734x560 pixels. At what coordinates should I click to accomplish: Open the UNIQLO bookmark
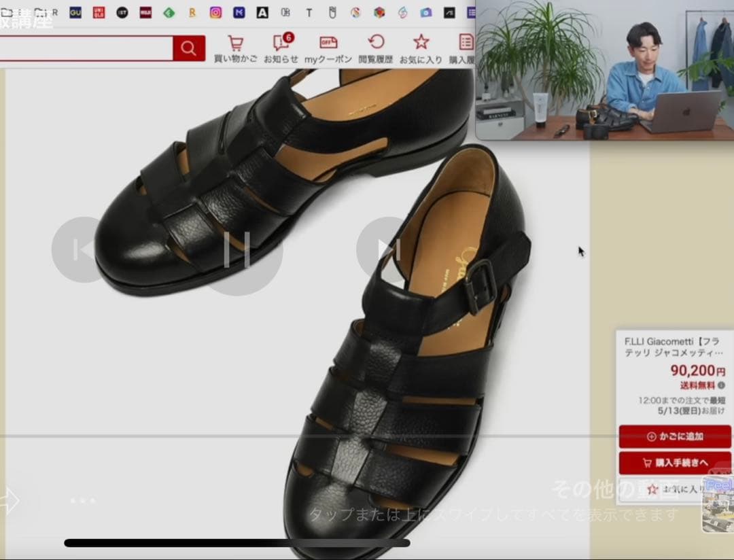(99, 12)
